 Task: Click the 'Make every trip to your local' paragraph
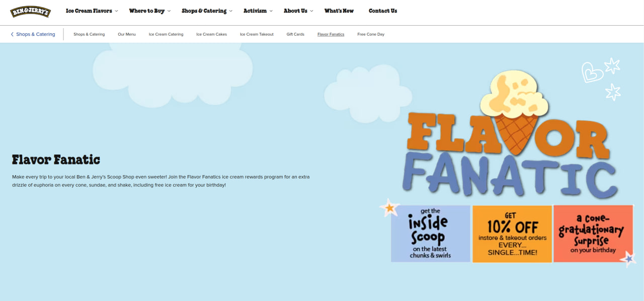(x=161, y=181)
